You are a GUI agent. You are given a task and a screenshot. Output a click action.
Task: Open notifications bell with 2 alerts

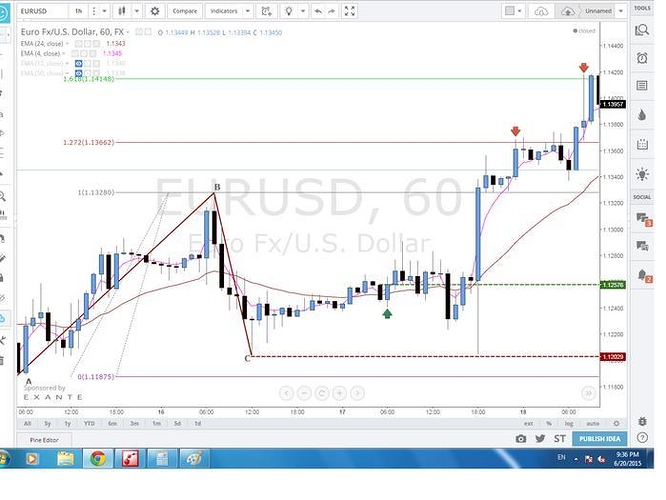click(x=643, y=275)
